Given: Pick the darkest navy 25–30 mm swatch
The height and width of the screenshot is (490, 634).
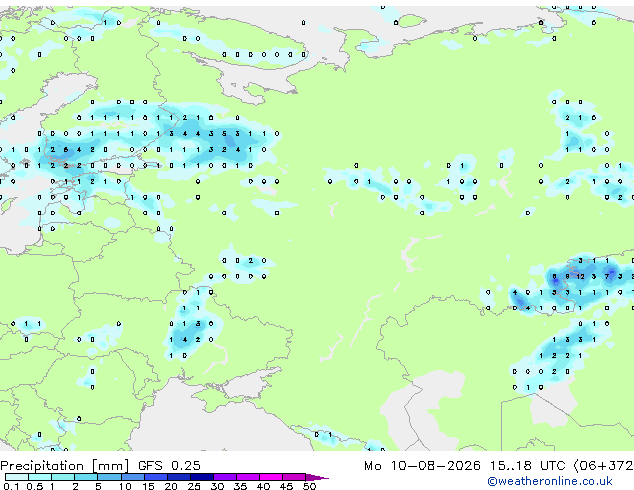Looking at the screenshot, I should tap(202, 477).
